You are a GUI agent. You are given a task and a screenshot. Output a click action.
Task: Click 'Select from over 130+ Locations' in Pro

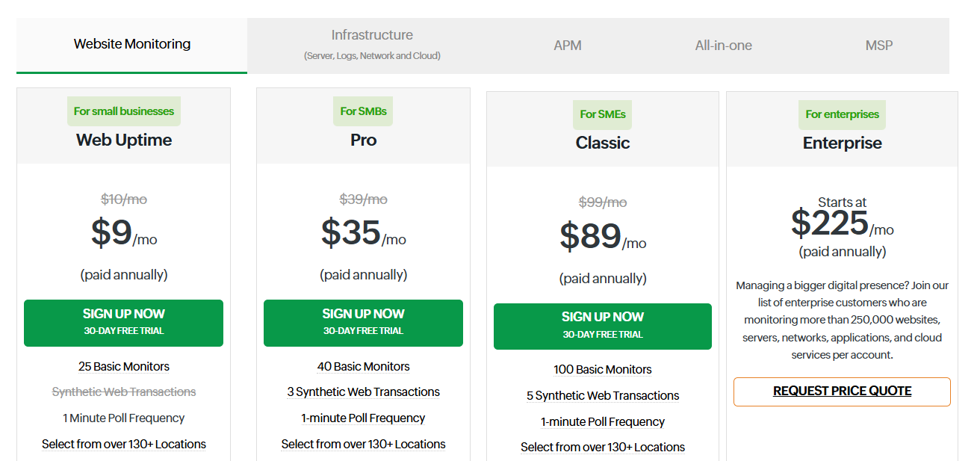[364, 445]
